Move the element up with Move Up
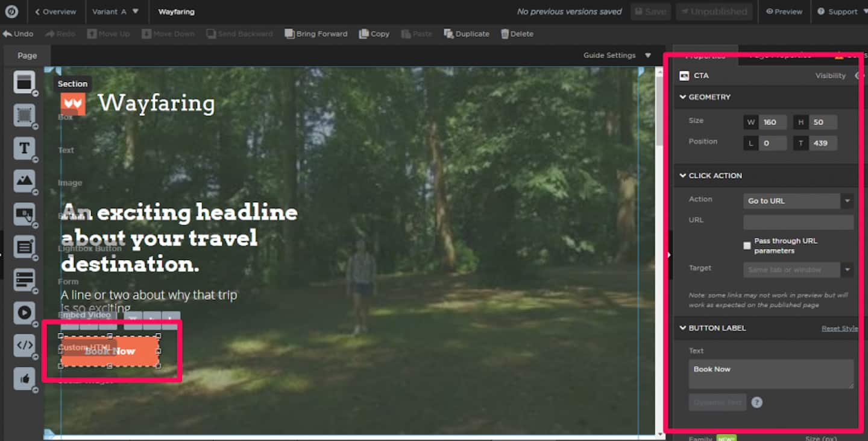The image size is (868, 441). pos(108,34)
